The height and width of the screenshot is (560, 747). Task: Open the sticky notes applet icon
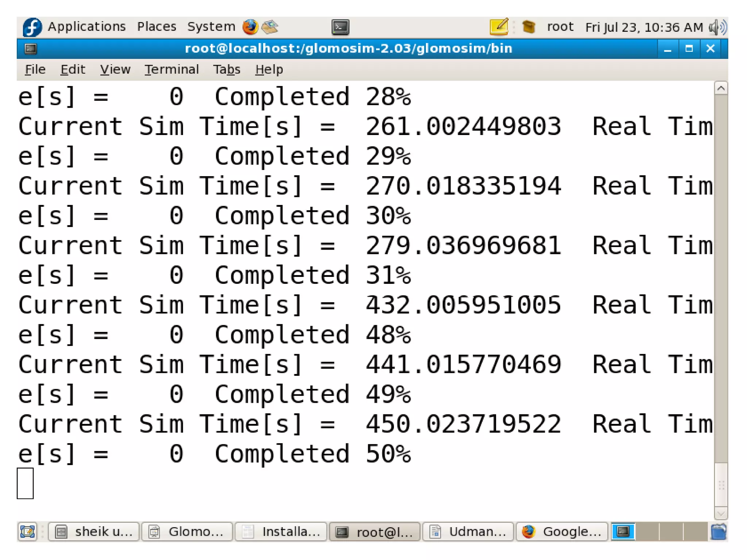pos(499,27)
